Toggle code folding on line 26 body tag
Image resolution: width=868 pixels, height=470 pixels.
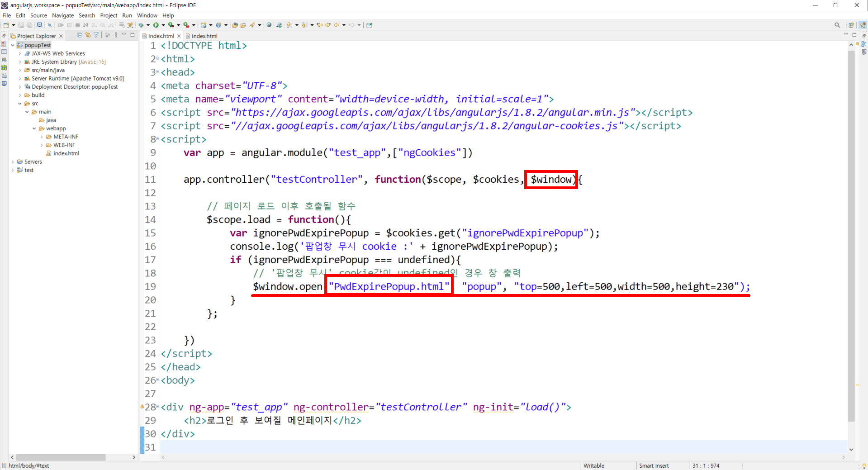coord(158,380)
